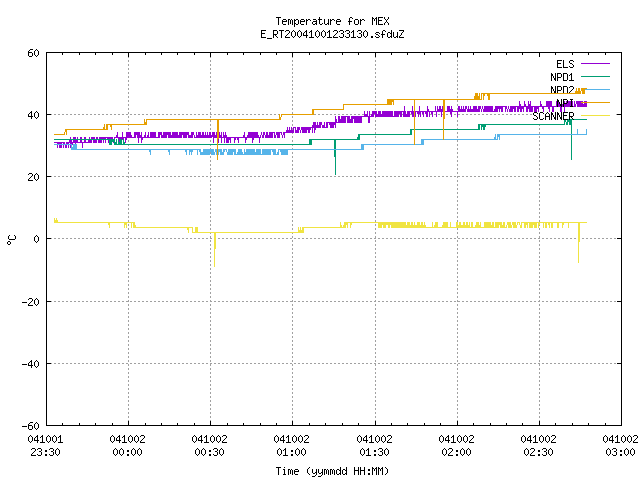Click the yellow SCANNER downward spike near 02:45
Screen dimensions: 640x480
tap(578, 243)
